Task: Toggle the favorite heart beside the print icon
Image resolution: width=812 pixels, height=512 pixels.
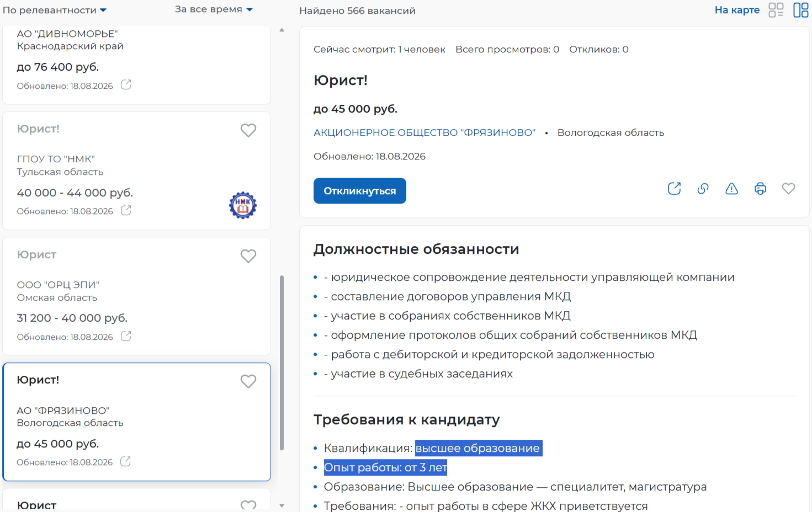Action: click(788, 189)
